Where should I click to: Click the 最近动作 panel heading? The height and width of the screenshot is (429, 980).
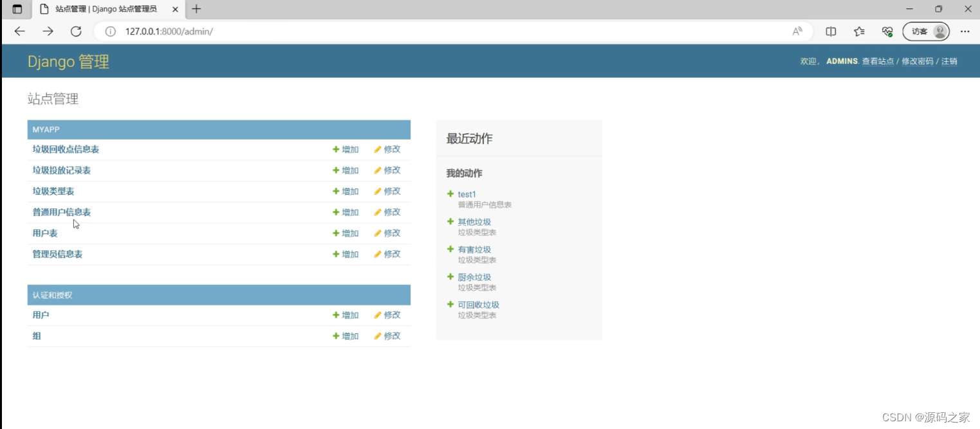coord(470,139)
